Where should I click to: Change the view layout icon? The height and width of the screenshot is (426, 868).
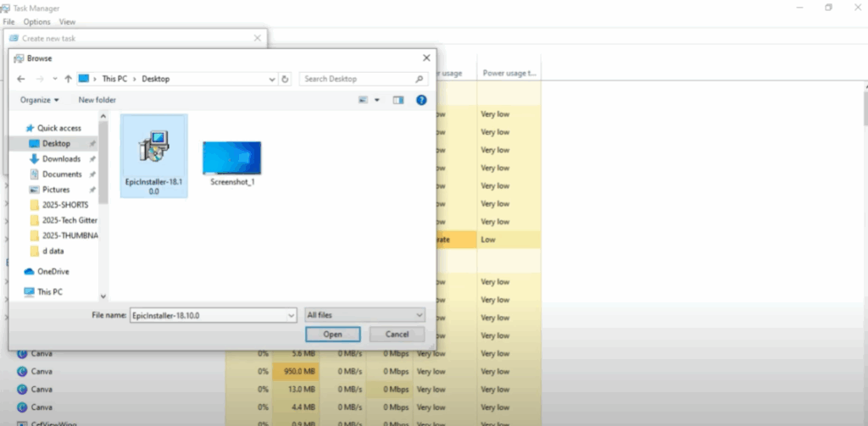point(363,100)
